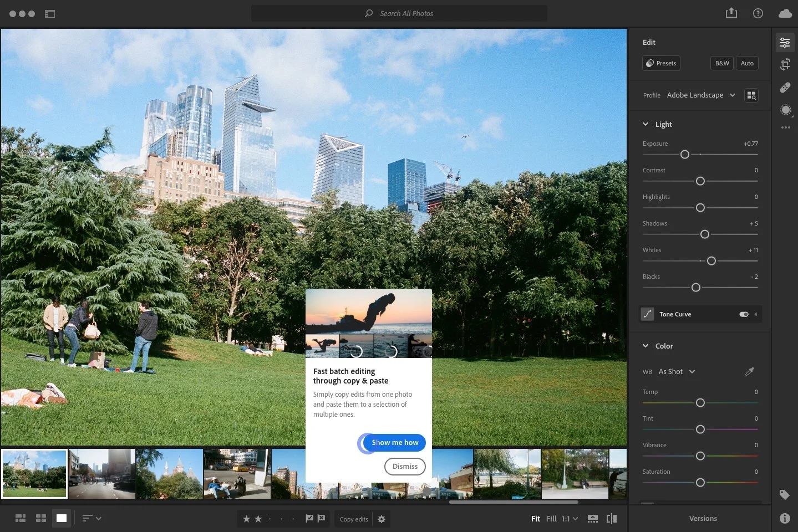Click Show me how button
798x532 pixels.
point(394,443)
